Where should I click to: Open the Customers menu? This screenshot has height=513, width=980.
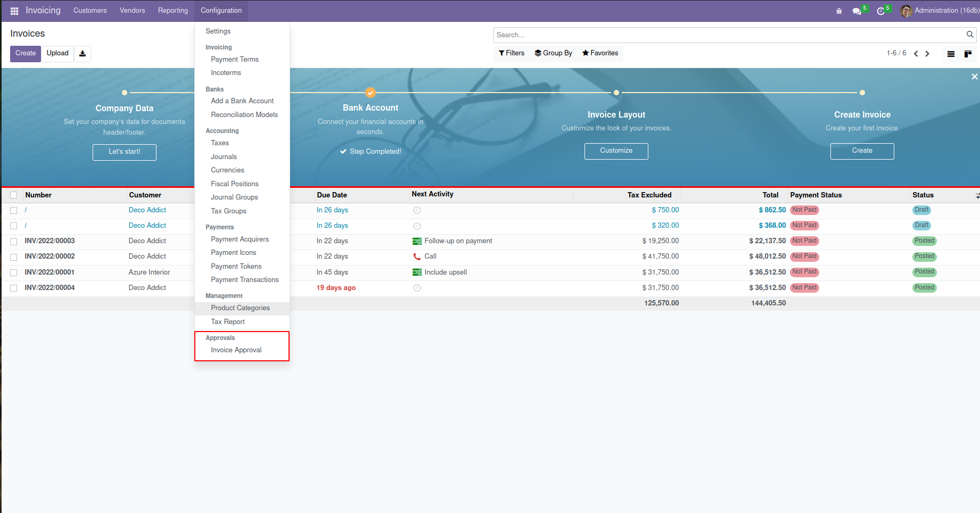pyautogui.click(x=90, y=11)
